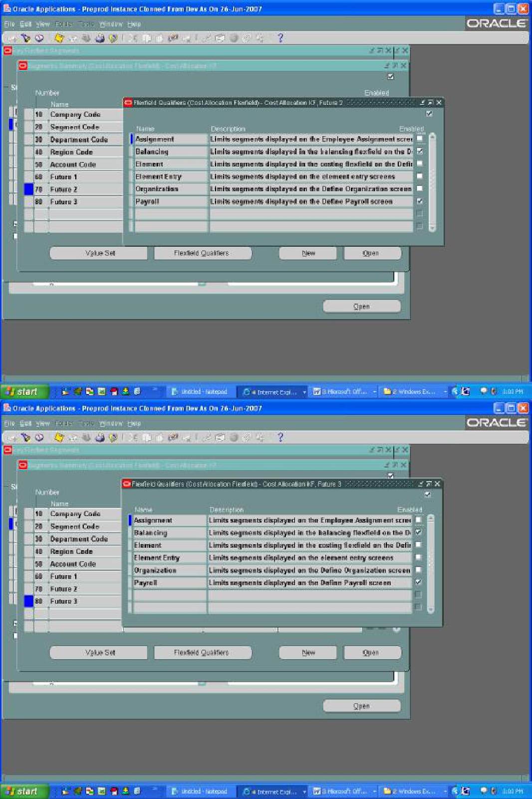This screenshot has height=799, width=532.
Task: Click the Find flashlight icon in bottom Oracle toolbar
Action: (x=25, y=437)
